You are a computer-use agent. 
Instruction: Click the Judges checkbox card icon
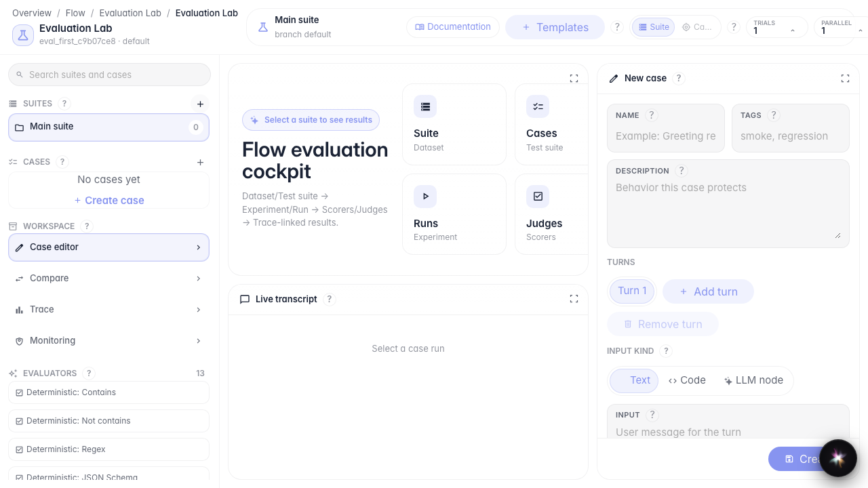click(538, 197)
